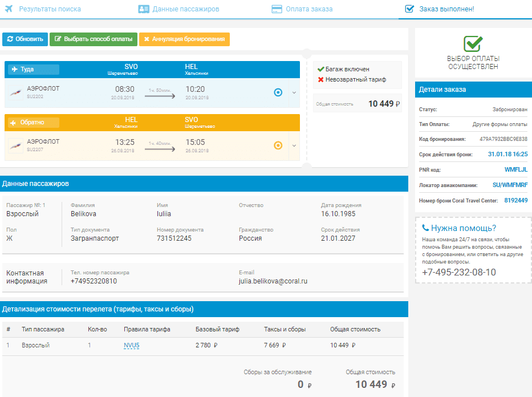Viewport: 532px width, 397px height.
Task: Click the phone icon next to Нужна помощь?
Action: click(x=425, y=228)
